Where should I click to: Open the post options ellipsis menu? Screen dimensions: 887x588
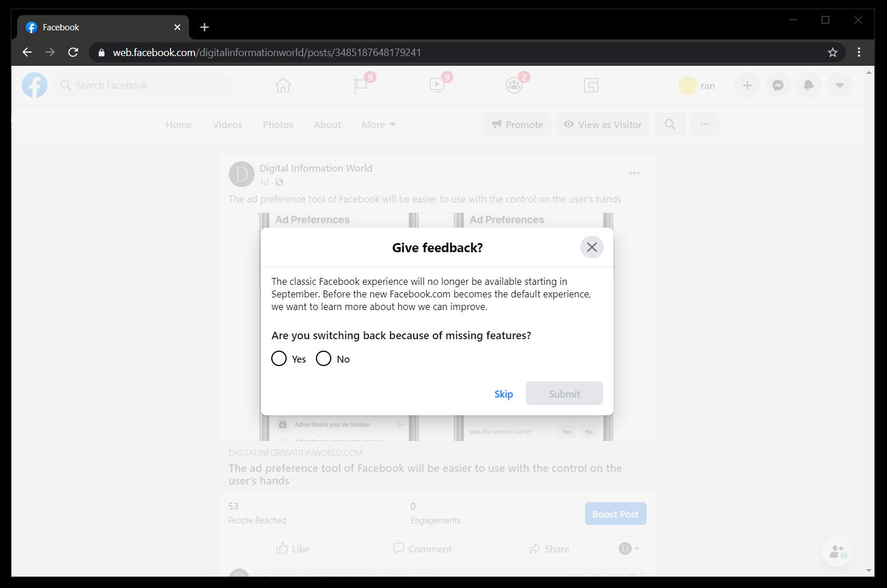point(634,173)
